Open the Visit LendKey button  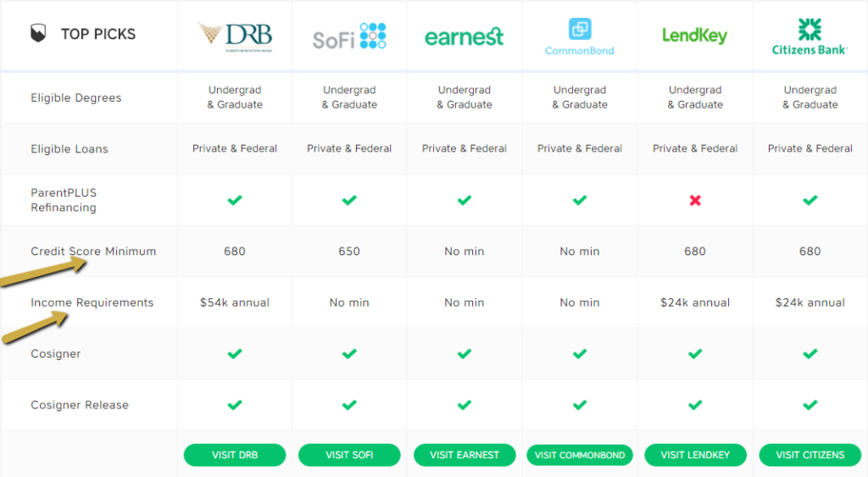695,455
